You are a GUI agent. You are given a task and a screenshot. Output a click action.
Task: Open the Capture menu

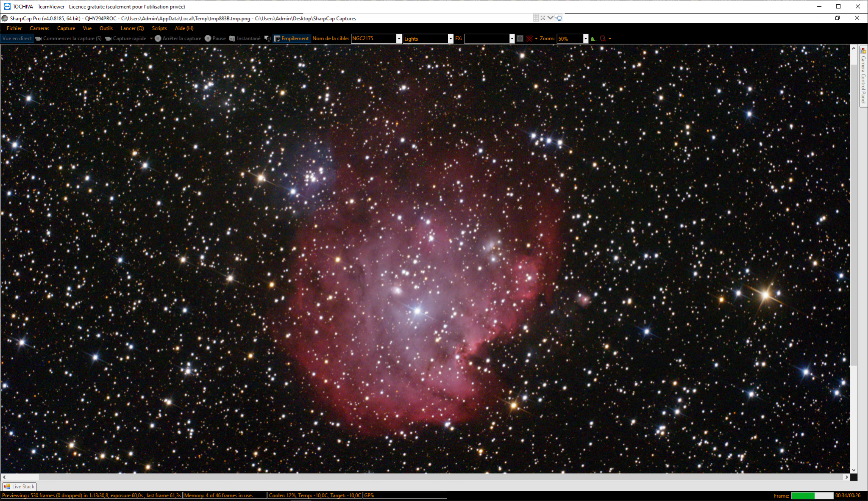[66, 28]
